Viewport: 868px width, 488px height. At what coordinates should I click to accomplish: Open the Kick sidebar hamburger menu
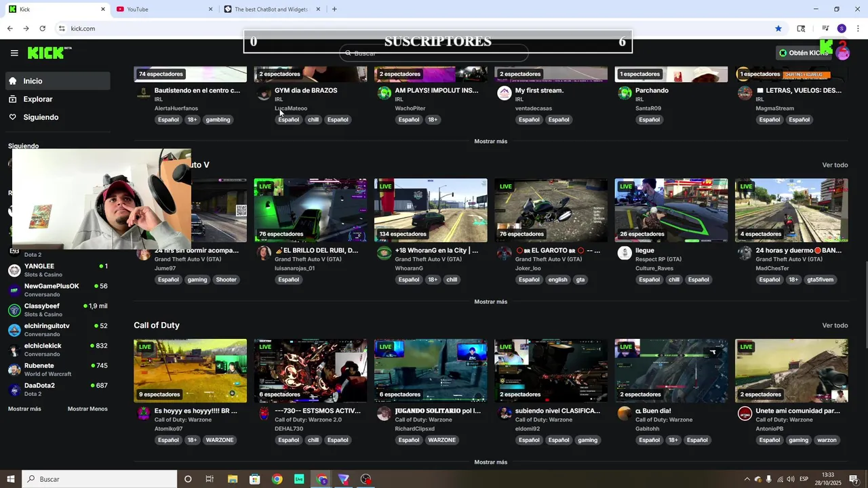(x=14, y=53)
